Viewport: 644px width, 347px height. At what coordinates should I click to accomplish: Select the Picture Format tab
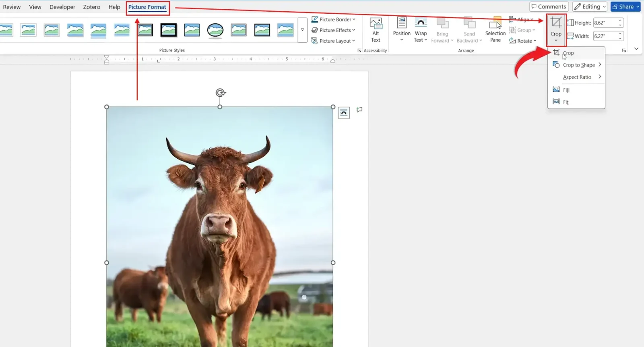147,7
